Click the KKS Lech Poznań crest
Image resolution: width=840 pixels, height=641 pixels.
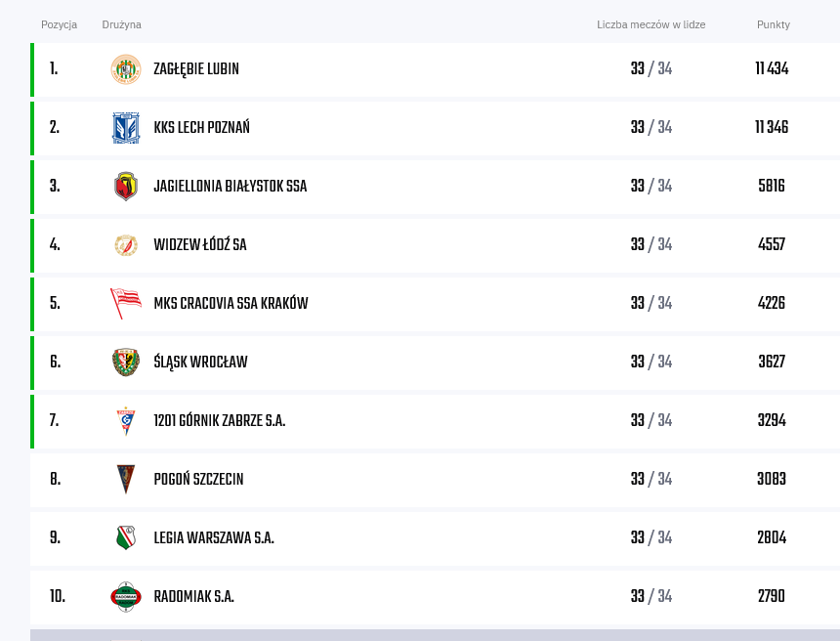tap(126, 128)
